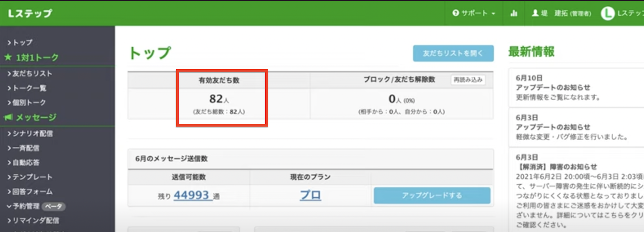Click the 送信可能数 column header
The height and width of the screenshot is (232, 644).
coord(189,177)
